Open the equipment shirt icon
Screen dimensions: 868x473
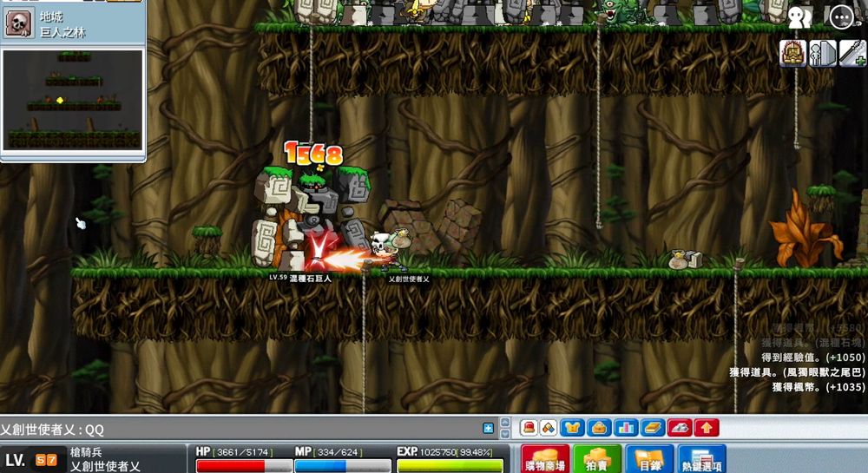[x=572, y=428]
